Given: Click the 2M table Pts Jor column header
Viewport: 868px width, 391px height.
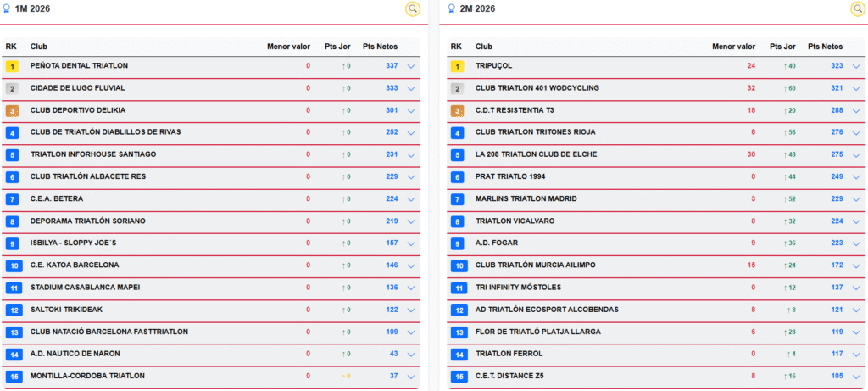Looking at the screenshot, I should coord(782,47).
